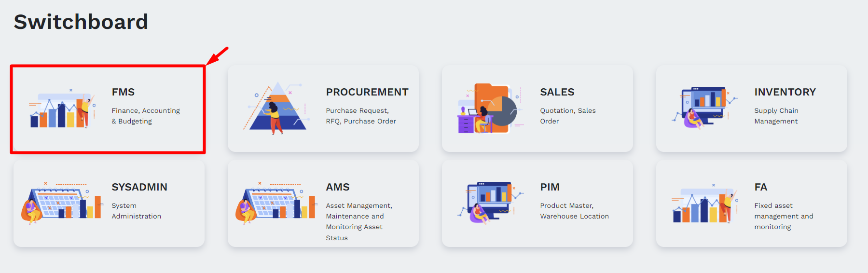Viewport: 868px width, 273px height.
Task: Click "Supply Chain Management" description text
Action: click(x=776, y=116)
